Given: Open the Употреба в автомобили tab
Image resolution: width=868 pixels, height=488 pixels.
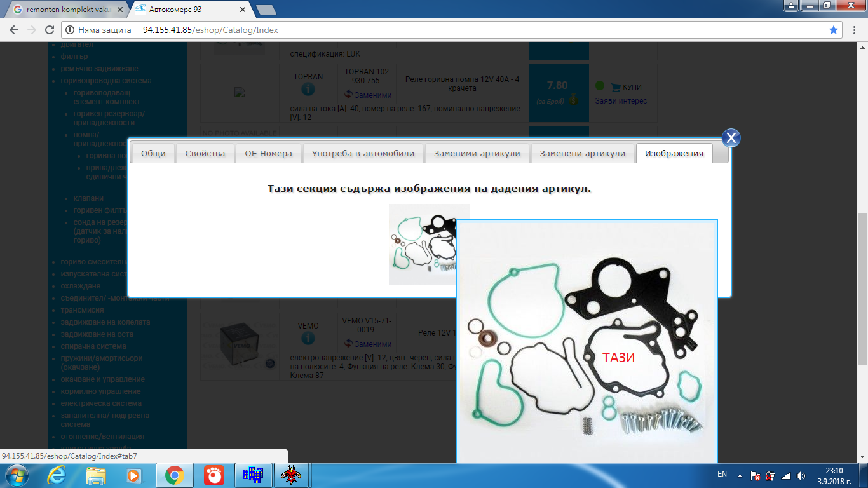Looking at the screenshot, I should [363, 153].
